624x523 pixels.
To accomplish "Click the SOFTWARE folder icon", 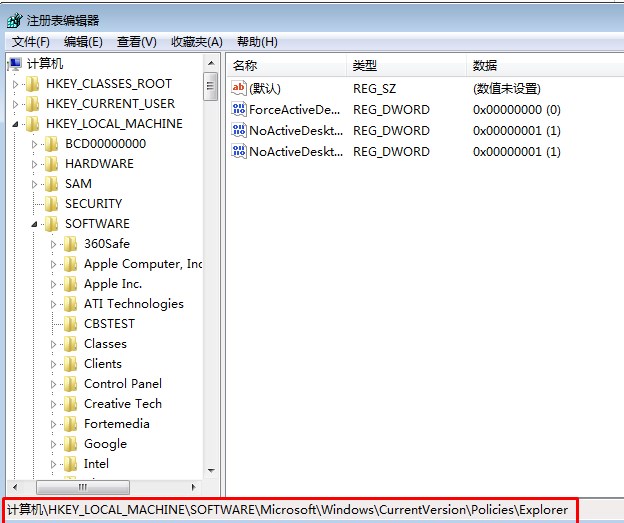I will 51,224.
